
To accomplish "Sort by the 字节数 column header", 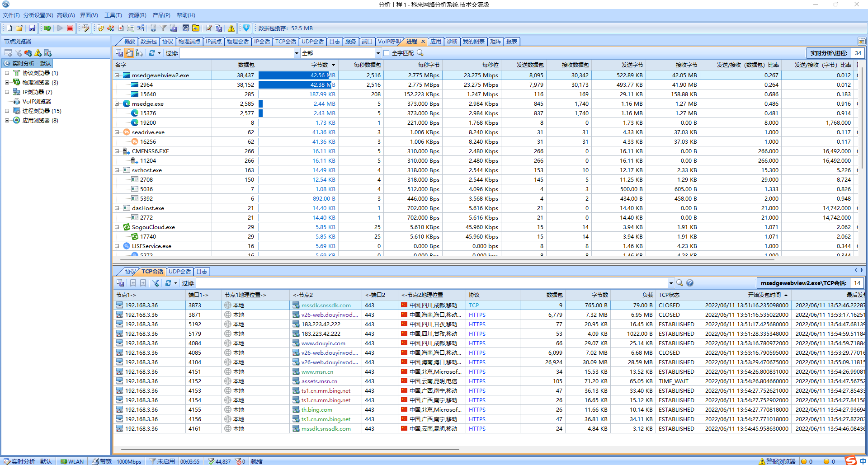I will pos(319,65).
